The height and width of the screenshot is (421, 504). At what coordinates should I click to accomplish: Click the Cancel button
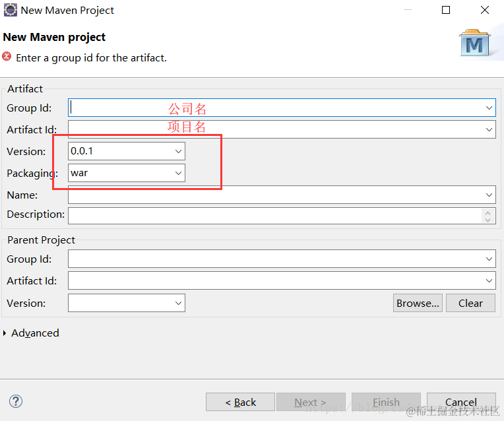461,402
